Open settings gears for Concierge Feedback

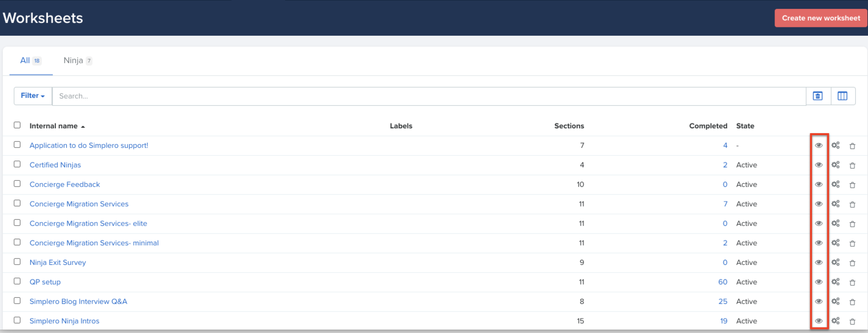click(836, 185)
